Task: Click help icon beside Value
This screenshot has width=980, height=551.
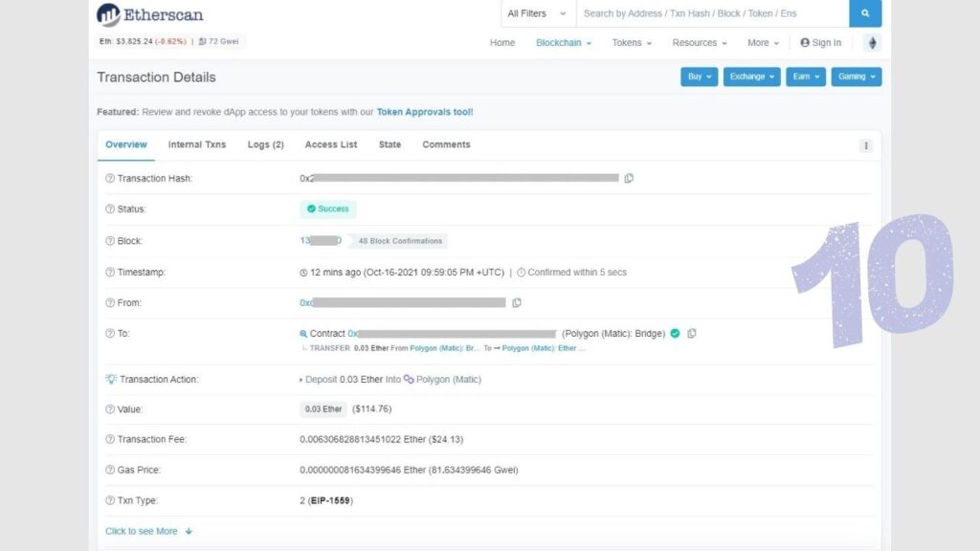Action: (110, 409)
